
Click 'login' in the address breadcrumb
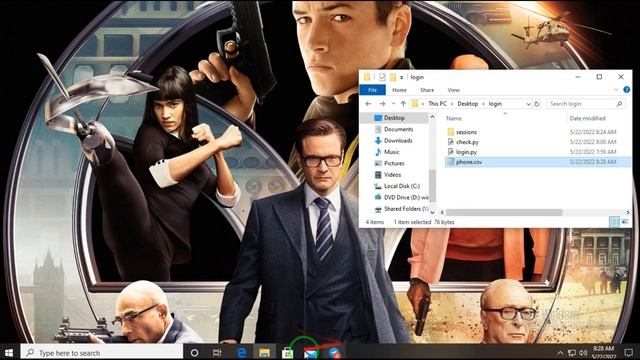495,104
